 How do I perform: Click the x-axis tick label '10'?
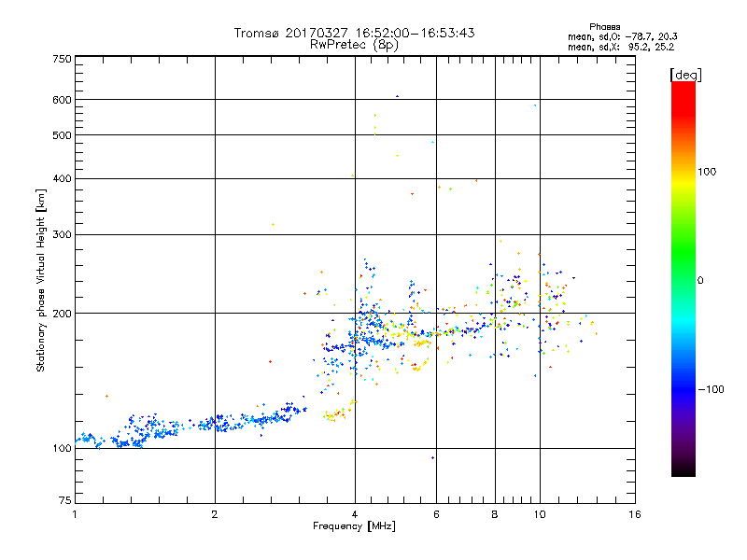(x=540, y=514)
